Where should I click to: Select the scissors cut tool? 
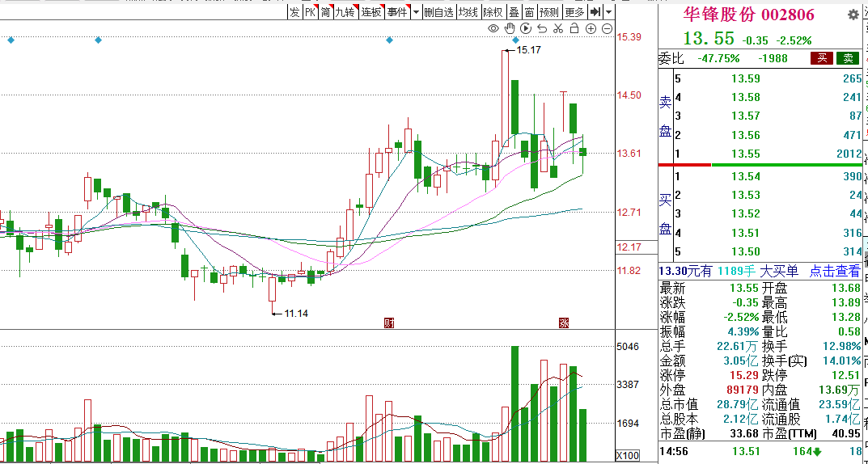[557, 29]
